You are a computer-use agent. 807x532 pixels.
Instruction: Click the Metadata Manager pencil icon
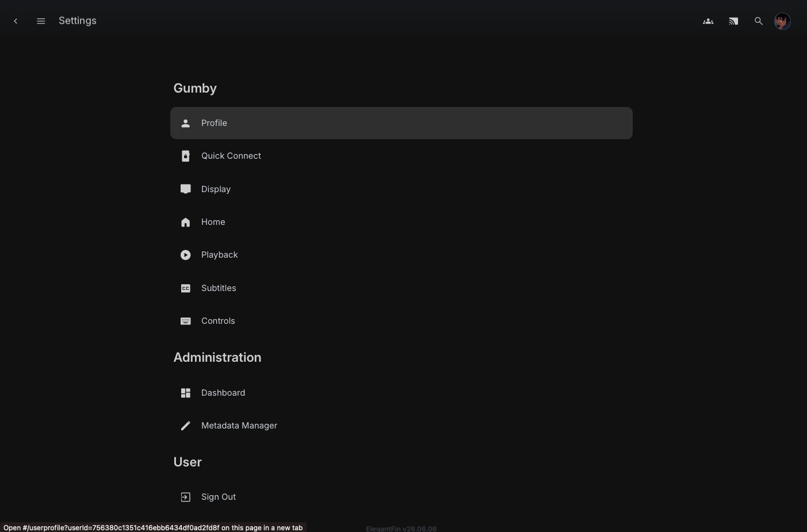click(186, 426)
